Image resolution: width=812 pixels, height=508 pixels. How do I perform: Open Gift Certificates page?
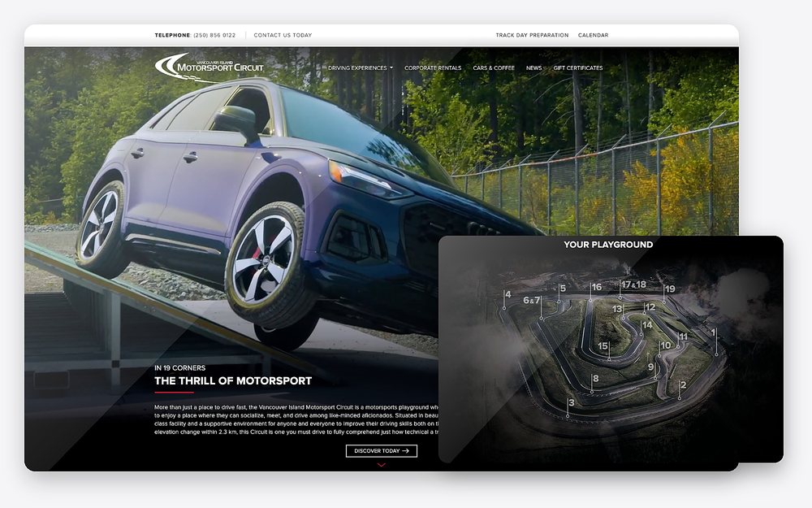[578, 68]
